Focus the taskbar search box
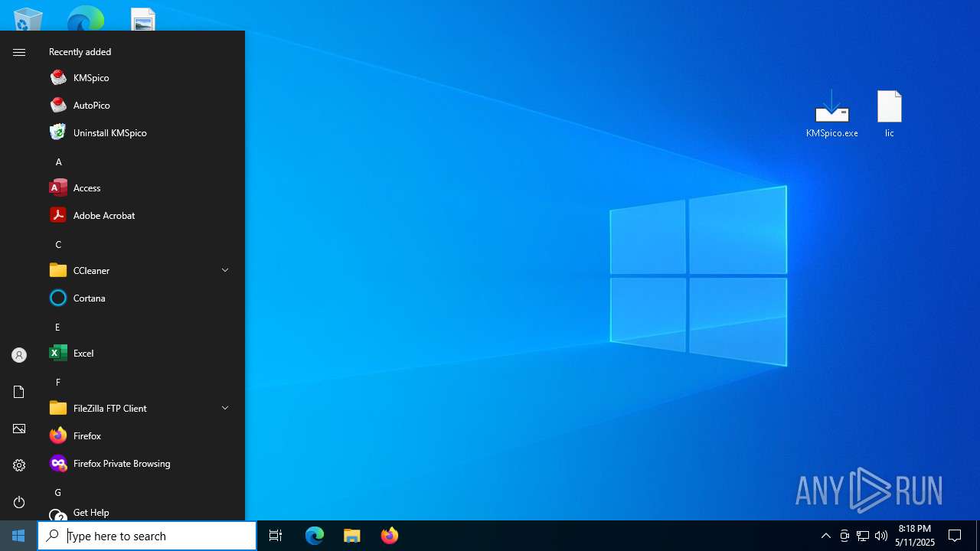Viewport: 980px width, 551px height. click(147, 536)
